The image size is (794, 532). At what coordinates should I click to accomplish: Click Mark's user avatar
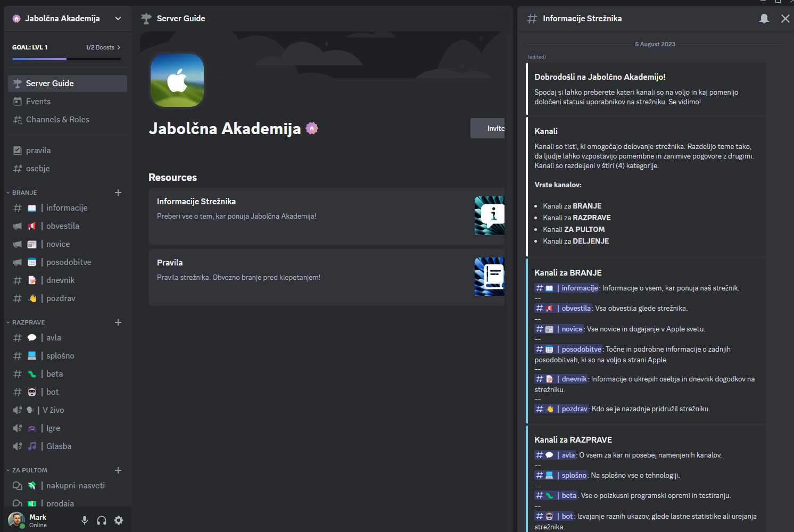(16, 520)
